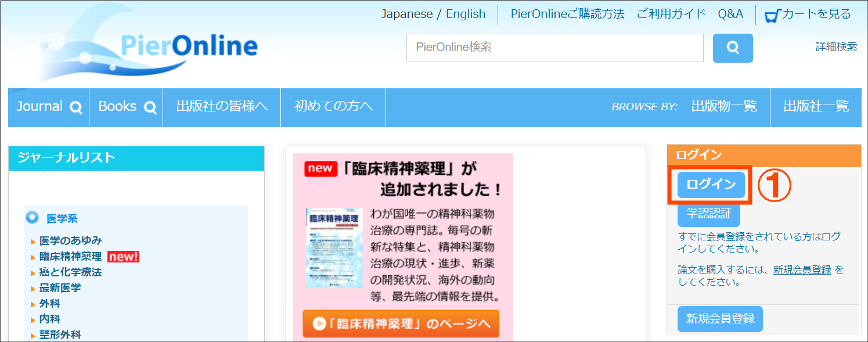
Task: Click the BROWSE BY: label
Action: click(644, 107)
